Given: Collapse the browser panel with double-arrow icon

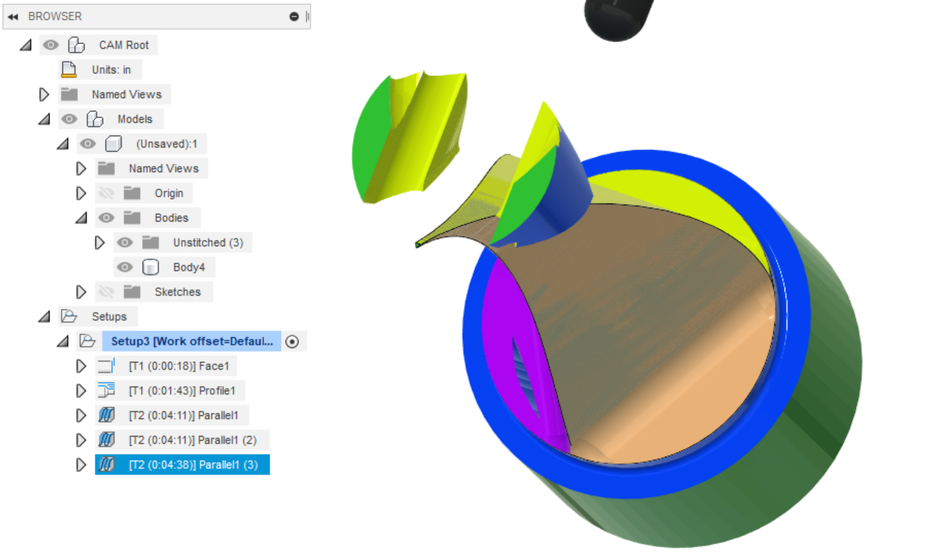Looking at the screenshot, I should (x=13, y=16).
